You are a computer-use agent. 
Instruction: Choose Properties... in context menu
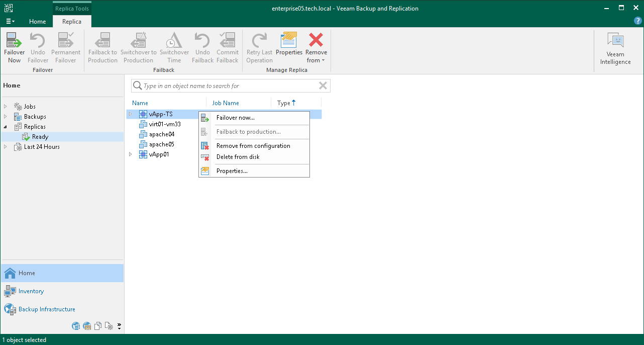pyautogui.click(x=254, y=171)
